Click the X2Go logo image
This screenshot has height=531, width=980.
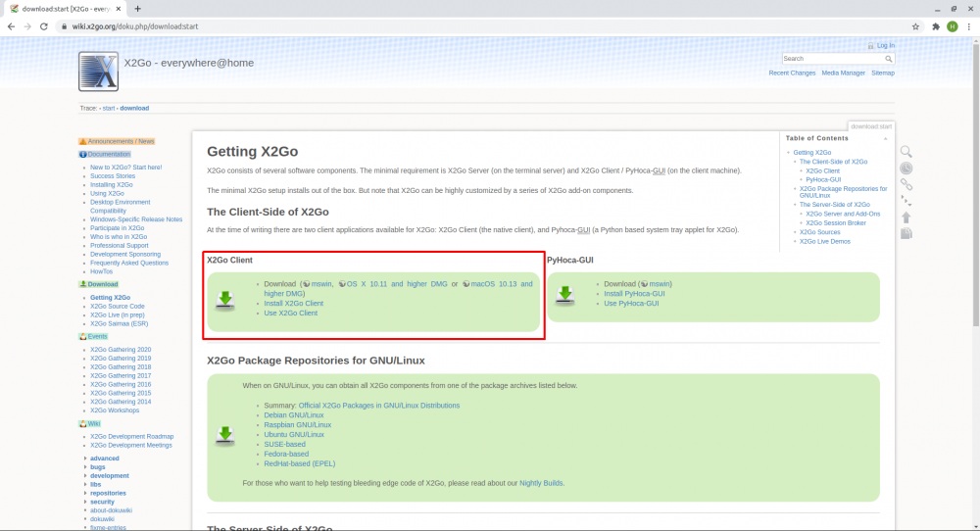point(98,72)
